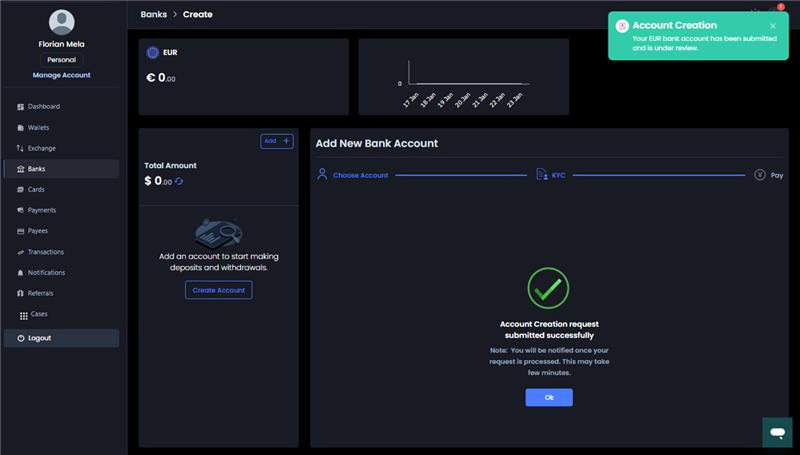Navigate to Cards in the sidebar
The image size is (800, 455).
36,189
